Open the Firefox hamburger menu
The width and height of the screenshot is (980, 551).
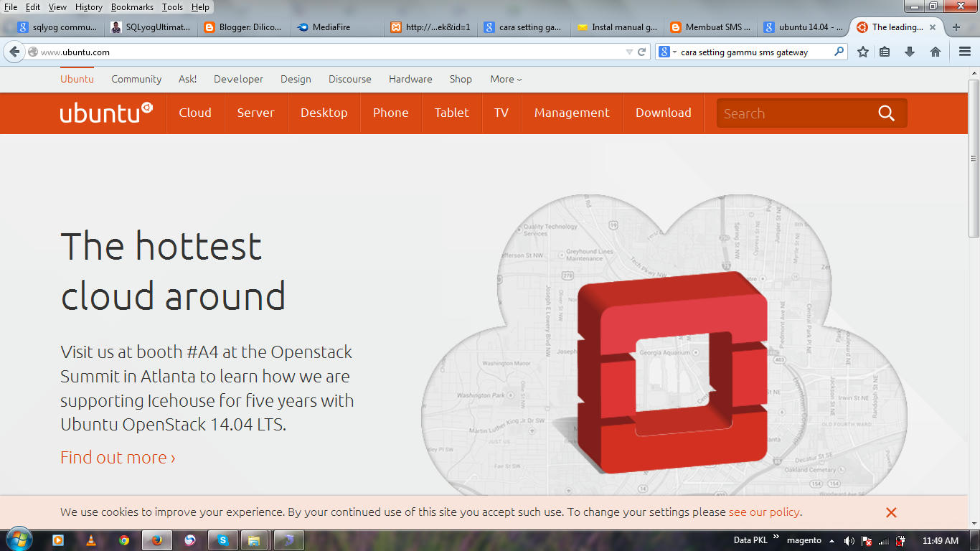tap(965, 52)
